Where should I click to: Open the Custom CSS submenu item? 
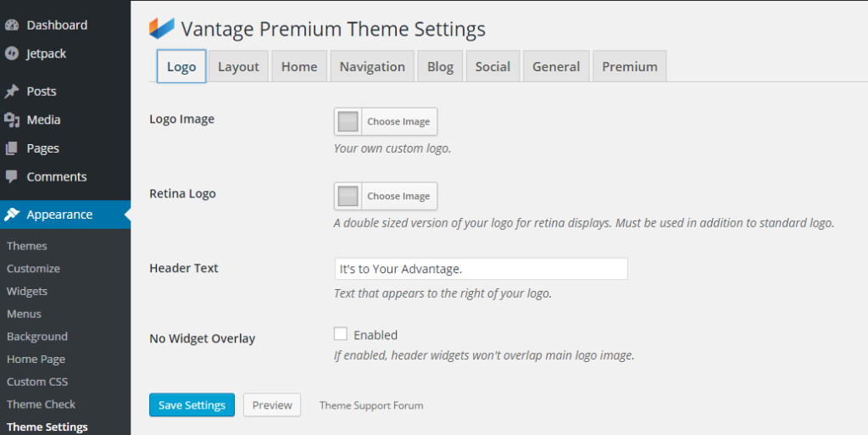point(37,382)
